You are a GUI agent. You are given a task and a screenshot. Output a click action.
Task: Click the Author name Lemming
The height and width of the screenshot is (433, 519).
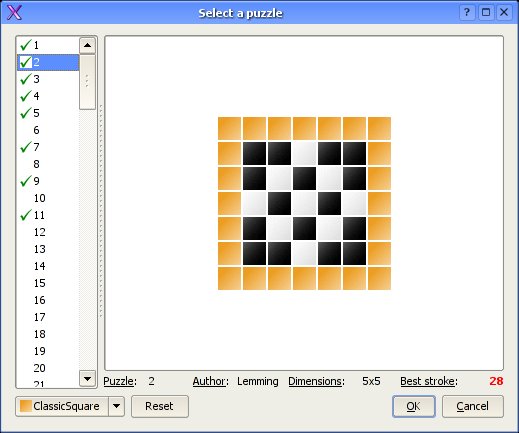(x=258, y=381)
